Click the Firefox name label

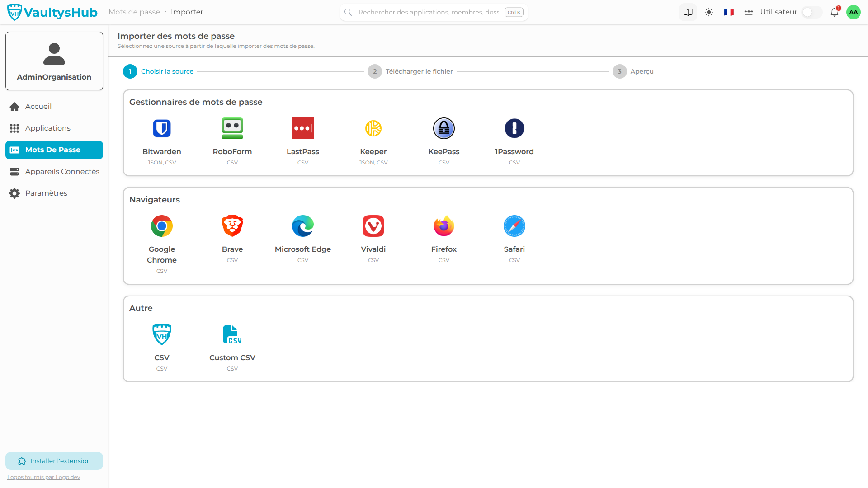click(x=444, y=249)
